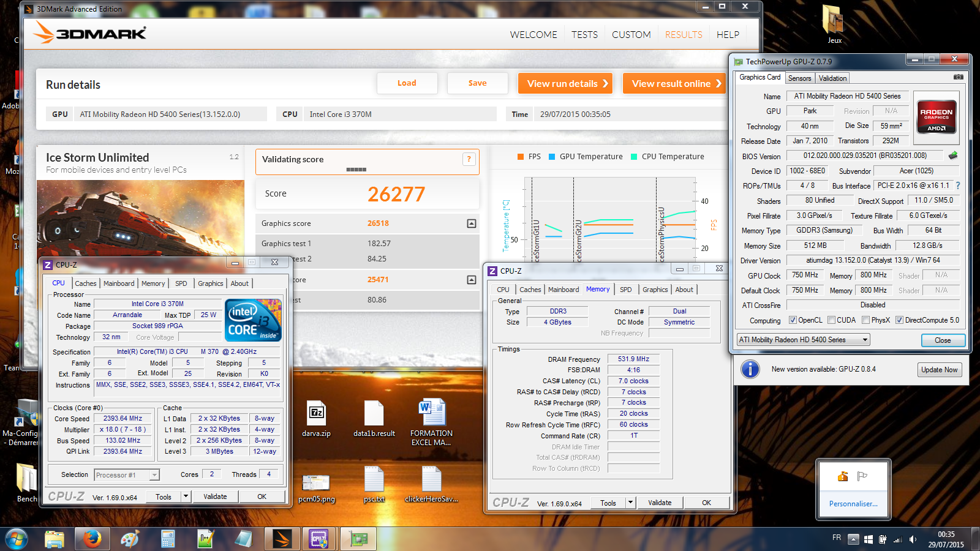
Task: Open the Windows Start orb
Action: click(17, 539)
